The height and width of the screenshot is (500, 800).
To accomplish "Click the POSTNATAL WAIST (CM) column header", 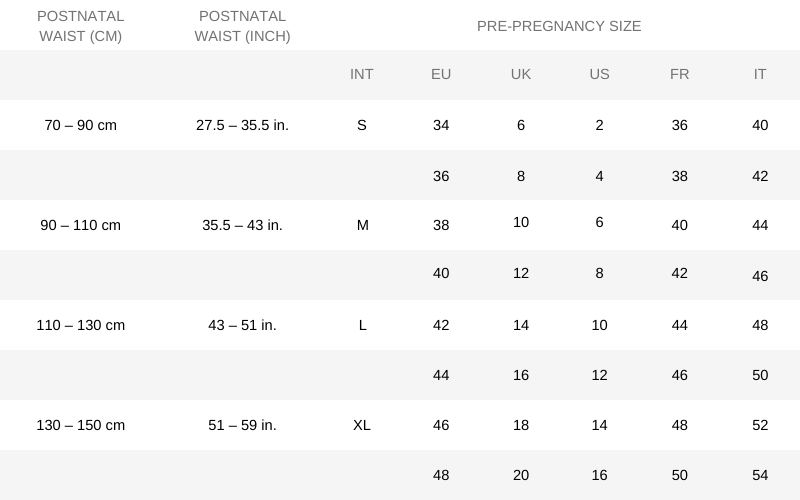I will [80, 26].
